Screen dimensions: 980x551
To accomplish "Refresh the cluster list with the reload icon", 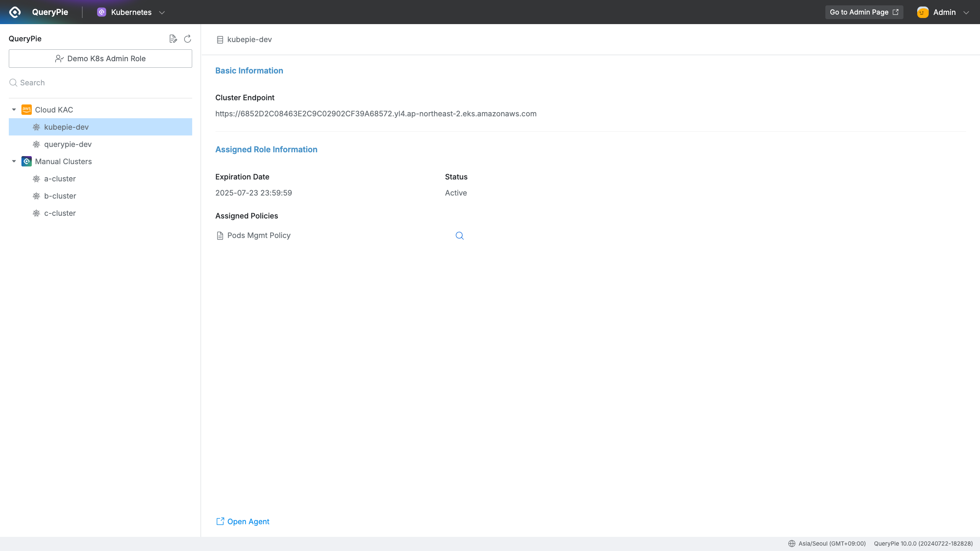I will pos(187,39).
